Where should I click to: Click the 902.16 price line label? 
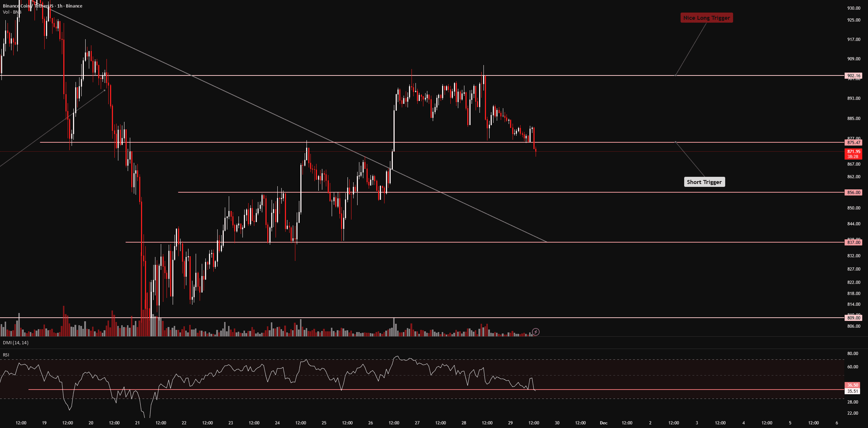(854, 76)
